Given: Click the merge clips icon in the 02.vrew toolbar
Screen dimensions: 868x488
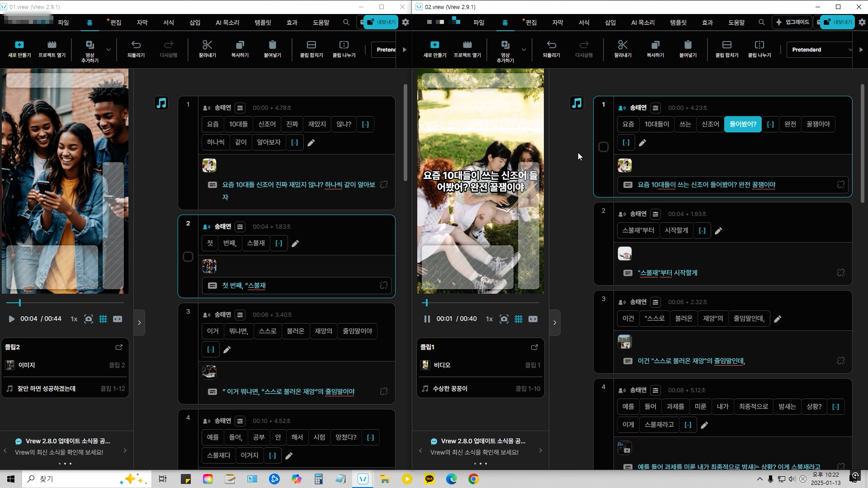Looking at the screenshot, I should [726, 45].
